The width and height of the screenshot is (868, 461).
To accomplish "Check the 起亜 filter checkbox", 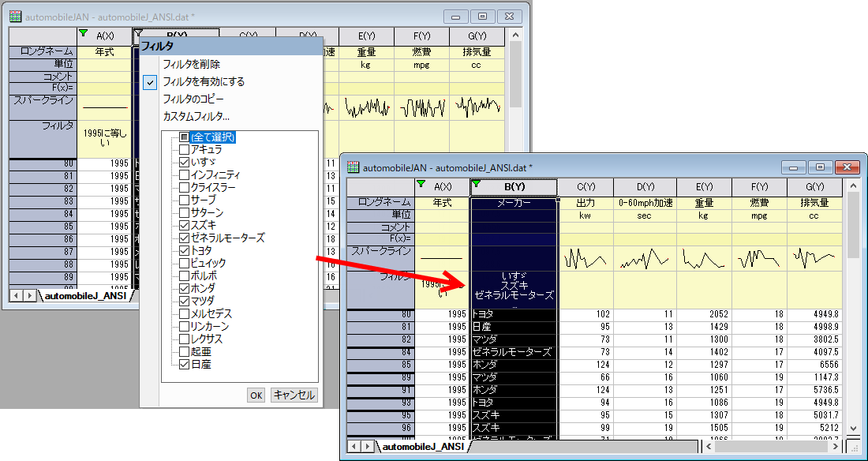I will click(185, 352).
